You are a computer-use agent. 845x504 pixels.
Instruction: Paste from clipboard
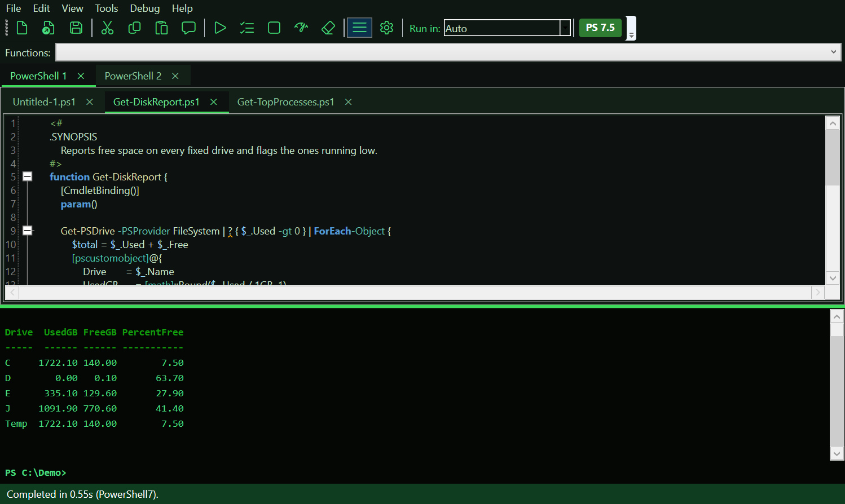point(161,28)
